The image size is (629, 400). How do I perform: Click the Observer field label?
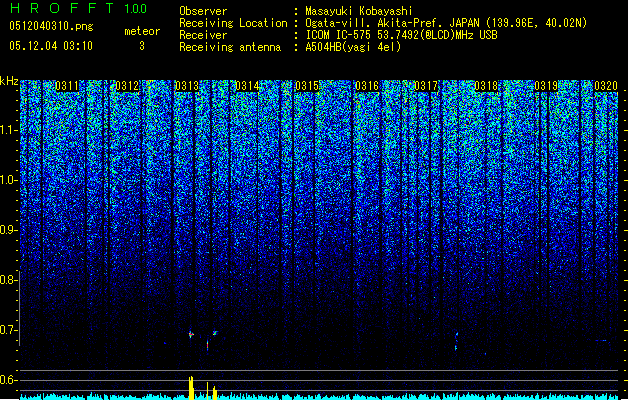(x=203, y=11)
